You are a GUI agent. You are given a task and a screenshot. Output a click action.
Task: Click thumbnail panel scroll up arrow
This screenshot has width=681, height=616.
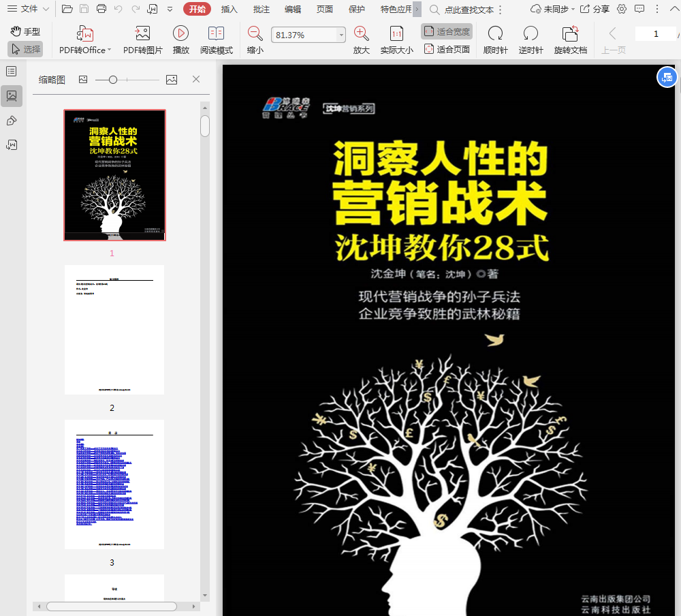pyautogui.click(x=205, y=108)
